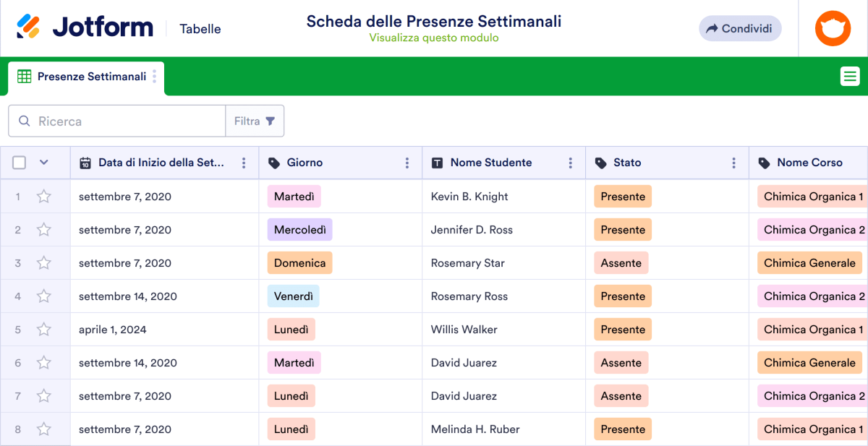This screenshot has height=446, width=868.
Task: Open the hamburger menu icon on the green bar
Action: pos(850,76)
